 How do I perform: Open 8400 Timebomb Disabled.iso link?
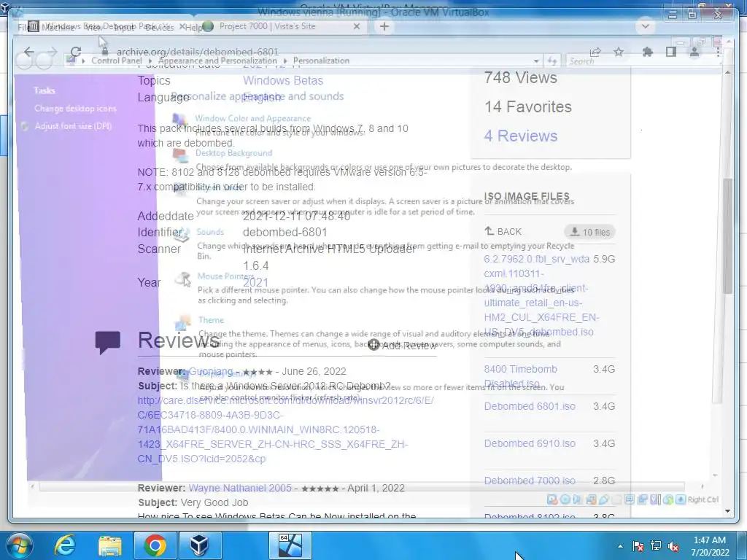520,376
